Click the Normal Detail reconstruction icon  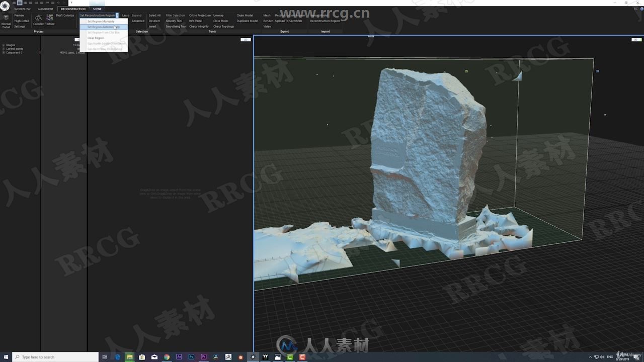tap(6, 21)
